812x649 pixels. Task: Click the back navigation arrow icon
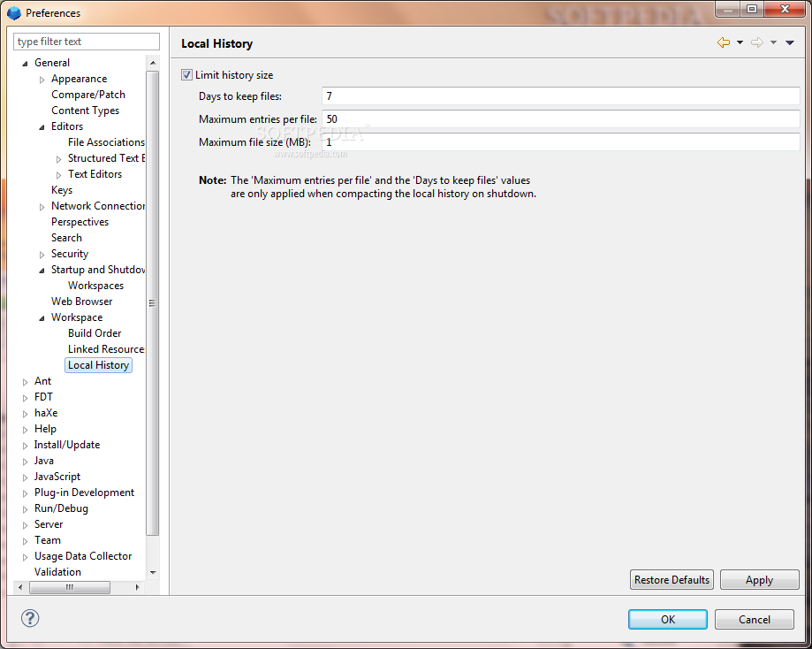(724, 42)
